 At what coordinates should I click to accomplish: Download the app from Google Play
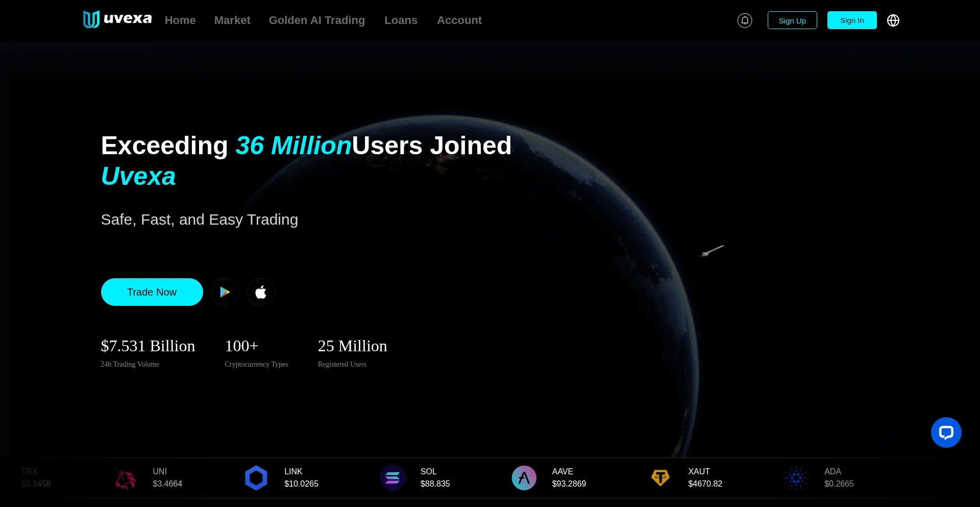pos(225,292)
